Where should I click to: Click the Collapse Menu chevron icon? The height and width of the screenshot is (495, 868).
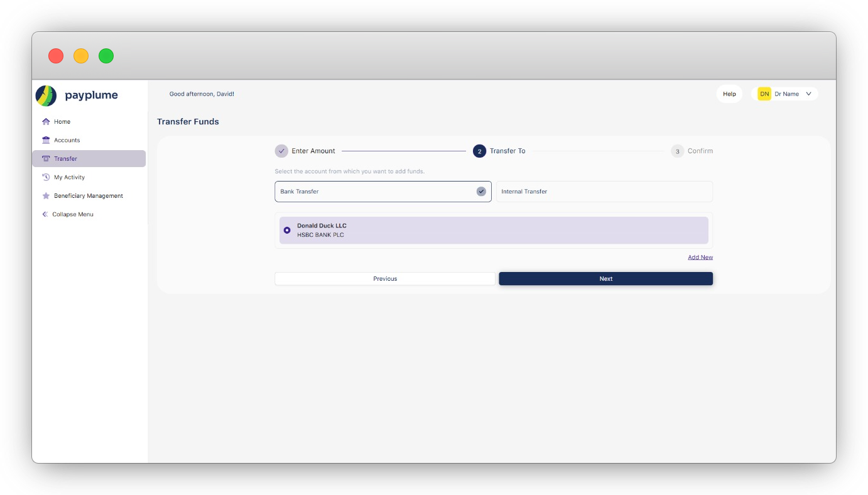45,214
